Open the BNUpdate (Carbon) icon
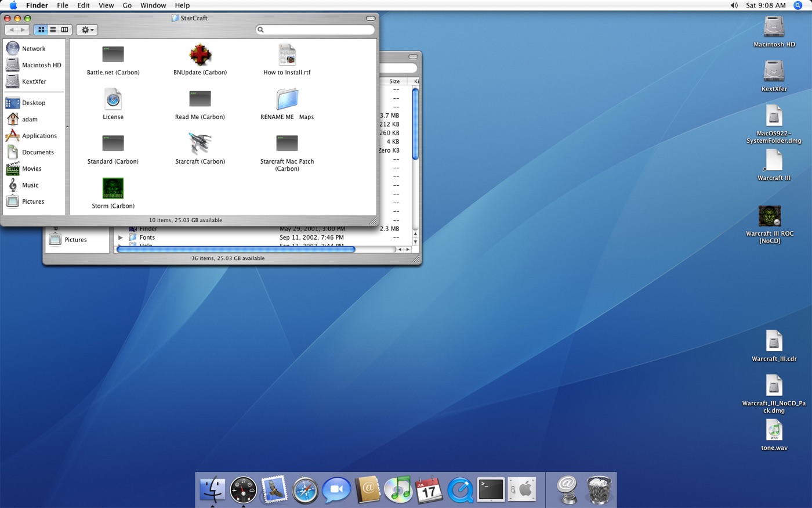 pos(200,55)
